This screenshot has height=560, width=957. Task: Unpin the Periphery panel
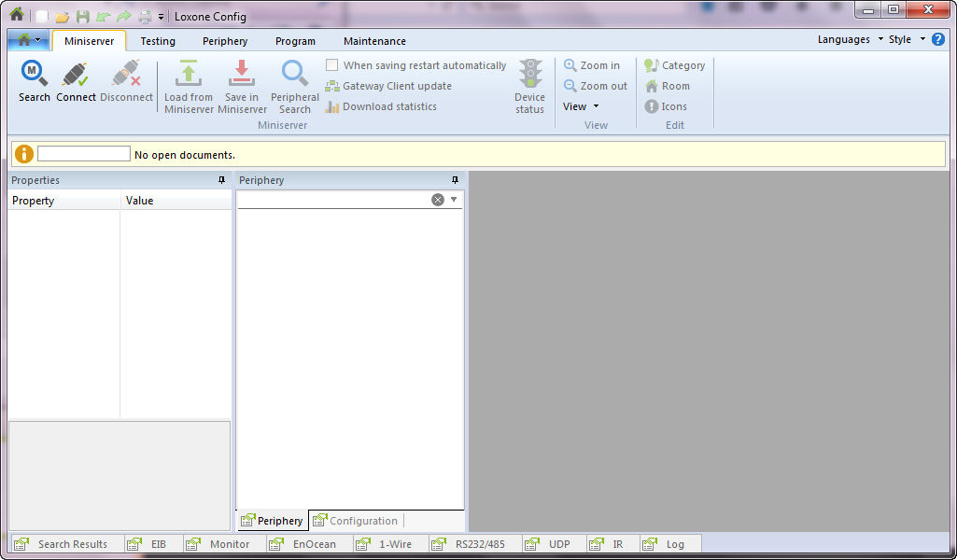pos(456,179)
